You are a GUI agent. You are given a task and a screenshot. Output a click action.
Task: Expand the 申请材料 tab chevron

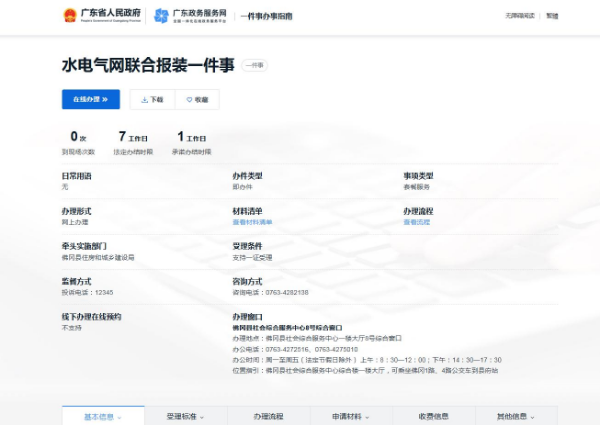tap(367, 417)
